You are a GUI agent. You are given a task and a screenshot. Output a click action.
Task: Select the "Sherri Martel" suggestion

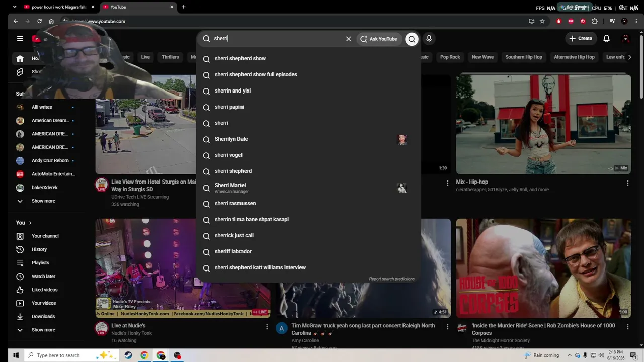(x=308, y=188)
